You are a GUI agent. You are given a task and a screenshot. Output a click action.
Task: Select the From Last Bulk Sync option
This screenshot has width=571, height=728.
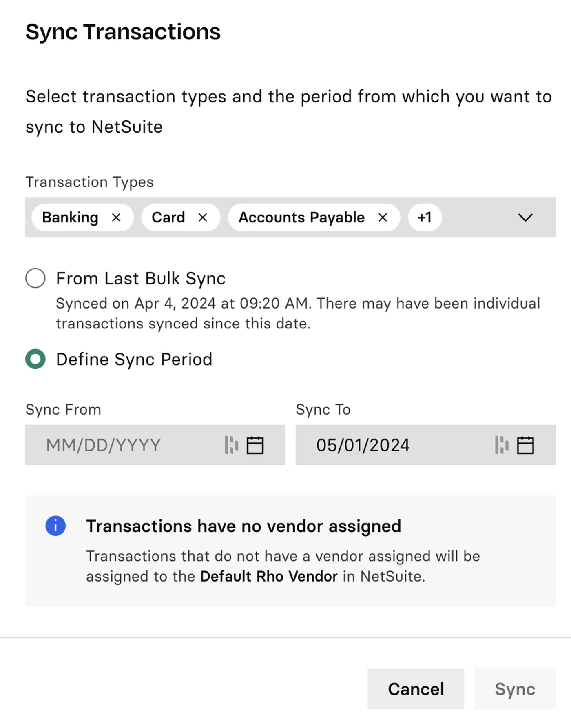35,278
